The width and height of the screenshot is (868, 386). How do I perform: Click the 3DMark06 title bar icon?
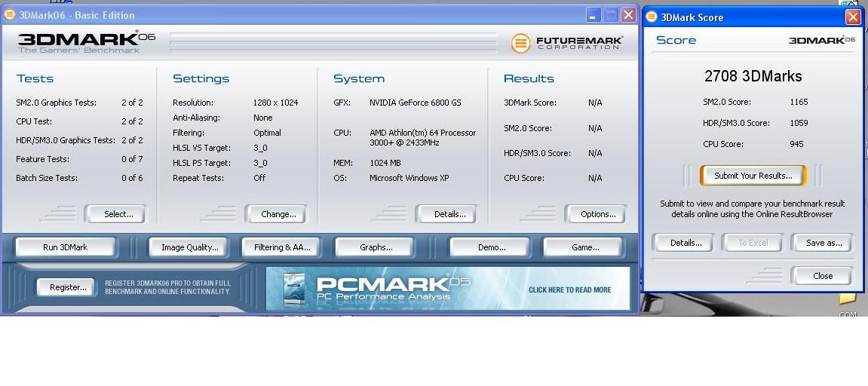pos(9,15)
